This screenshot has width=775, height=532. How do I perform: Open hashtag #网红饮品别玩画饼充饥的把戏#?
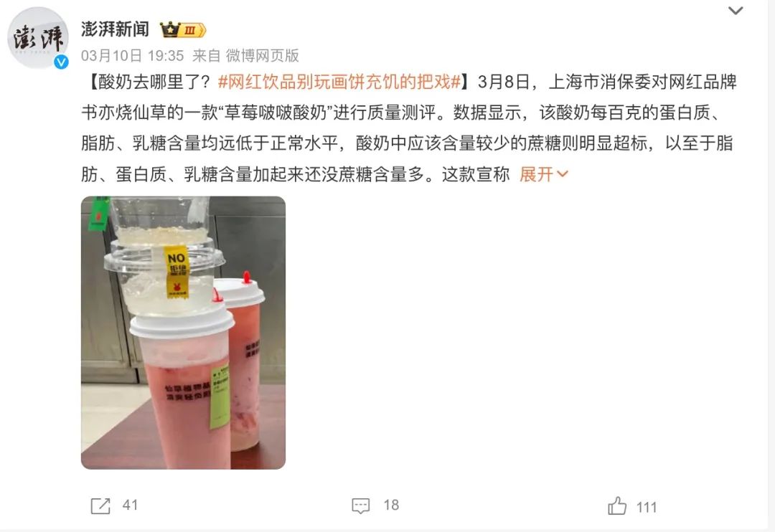[x=339, y=82]
